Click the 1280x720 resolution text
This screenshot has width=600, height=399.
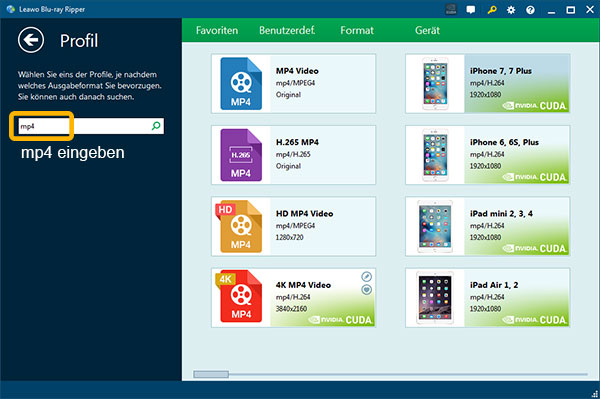tap(290, 237)
